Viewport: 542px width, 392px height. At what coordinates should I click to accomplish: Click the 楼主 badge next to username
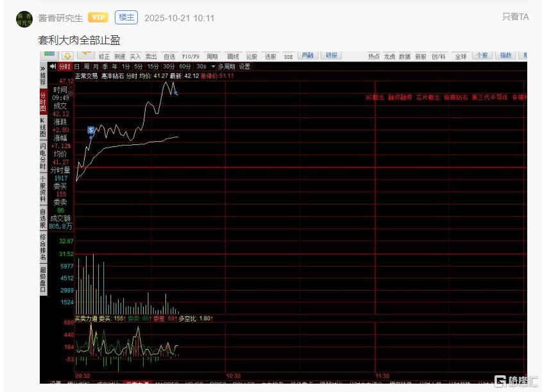point(126,18)
